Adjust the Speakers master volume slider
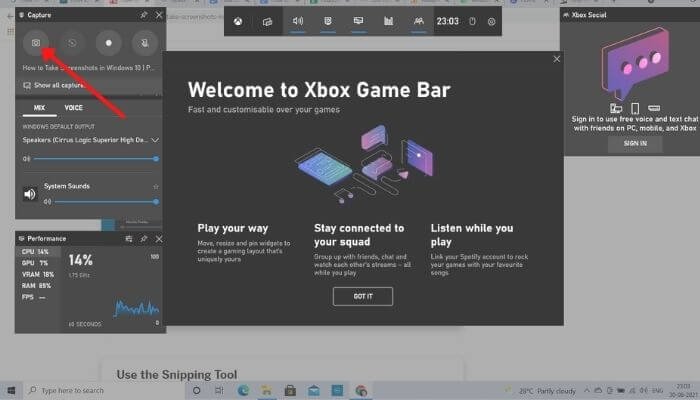The width and height of the screenshot is (700, 400). pos(95,158)
